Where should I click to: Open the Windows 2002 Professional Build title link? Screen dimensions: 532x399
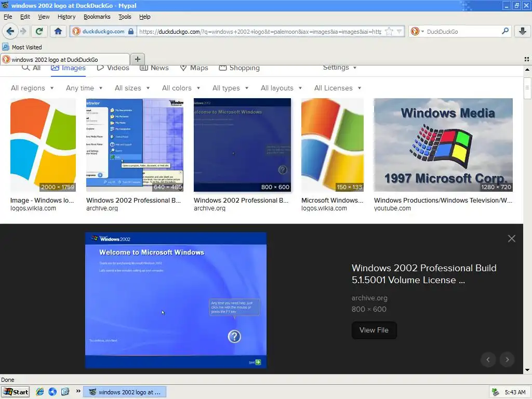click(424, 274)
